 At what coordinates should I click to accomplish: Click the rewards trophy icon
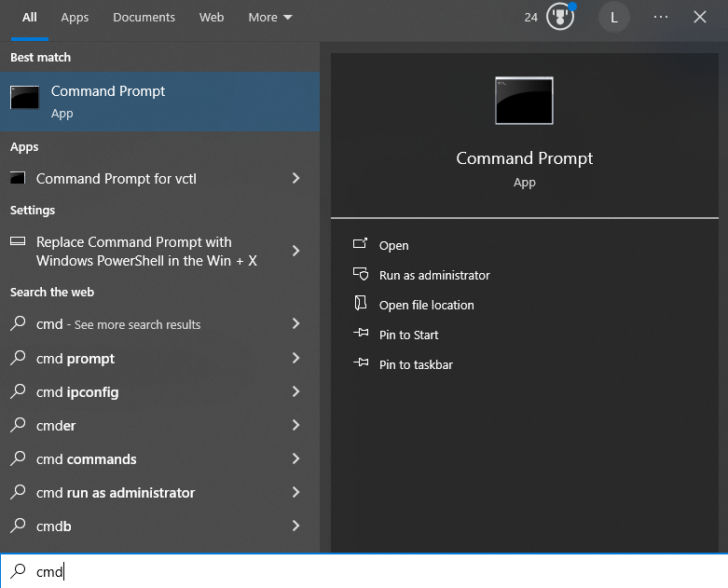[559, 17]
